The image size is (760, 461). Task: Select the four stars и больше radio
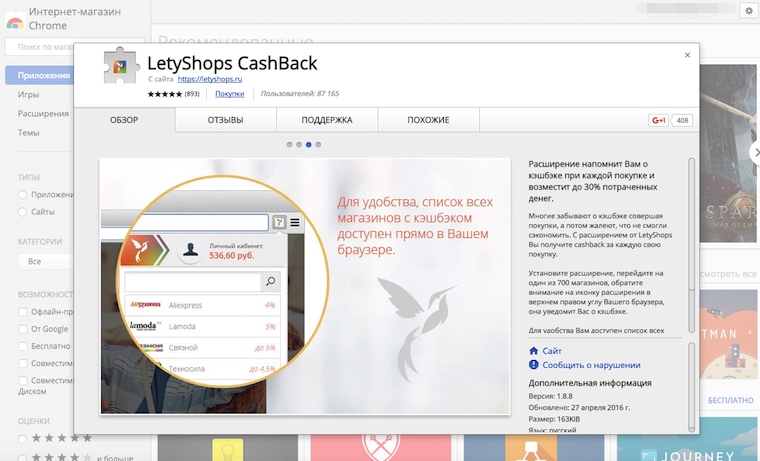pyautogui.click(x=22, y=457)
